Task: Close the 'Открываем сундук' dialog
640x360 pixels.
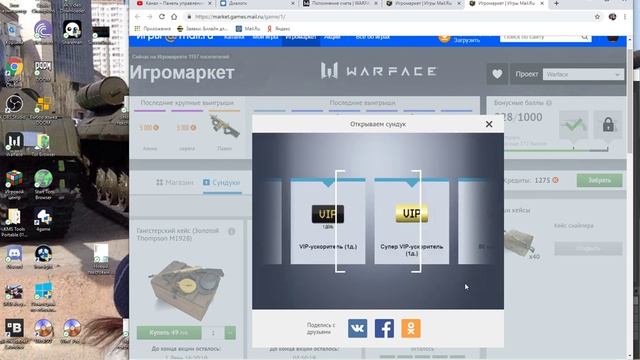Action: [489, 124]
